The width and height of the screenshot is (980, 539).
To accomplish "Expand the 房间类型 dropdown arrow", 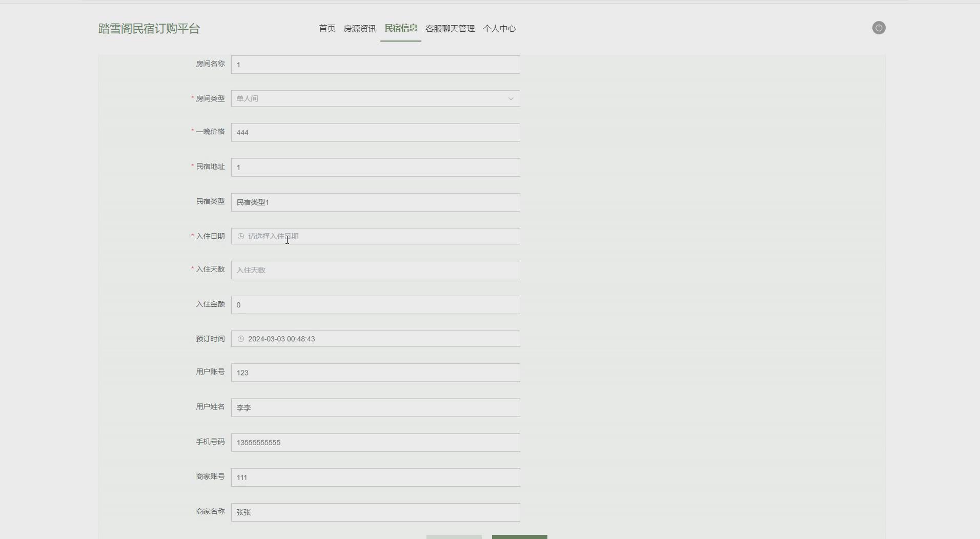I will tap(511, 99).
